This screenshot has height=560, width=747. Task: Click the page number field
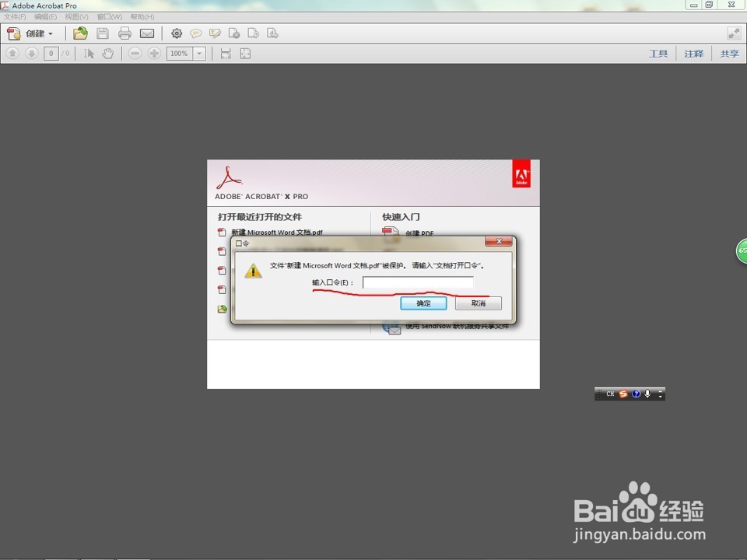click(51, 54)
